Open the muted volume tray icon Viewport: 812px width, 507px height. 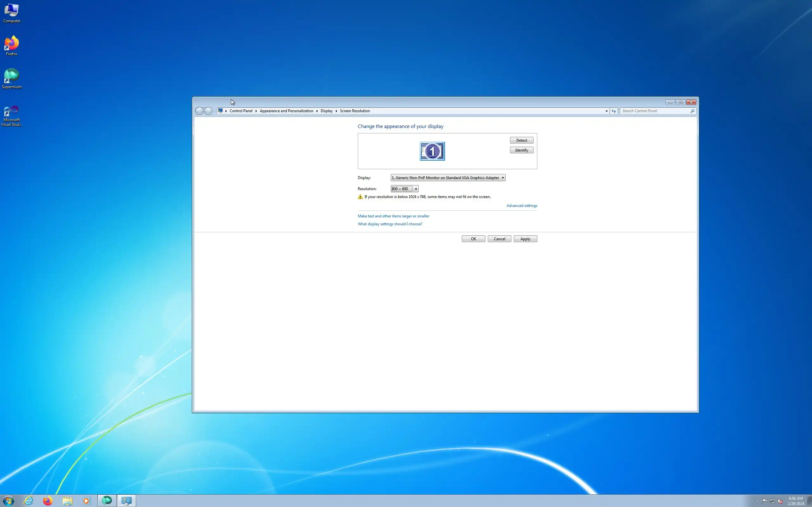point(780,501)
